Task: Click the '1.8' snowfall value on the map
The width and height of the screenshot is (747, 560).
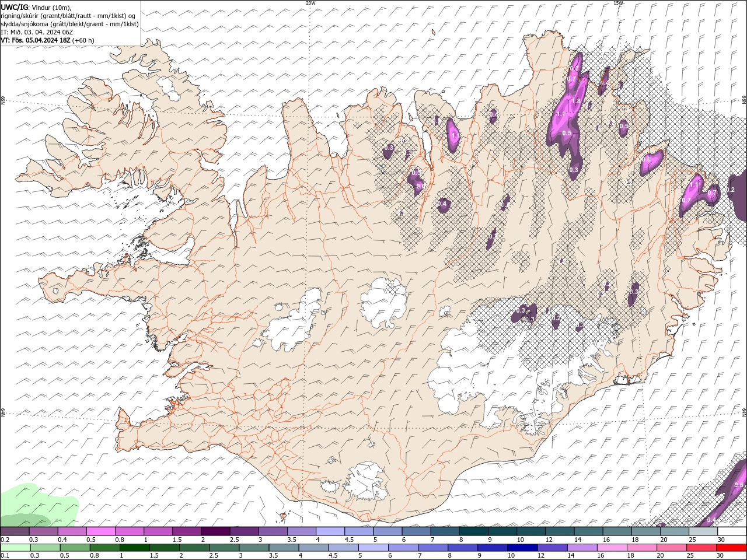Action: click(576, 101)
